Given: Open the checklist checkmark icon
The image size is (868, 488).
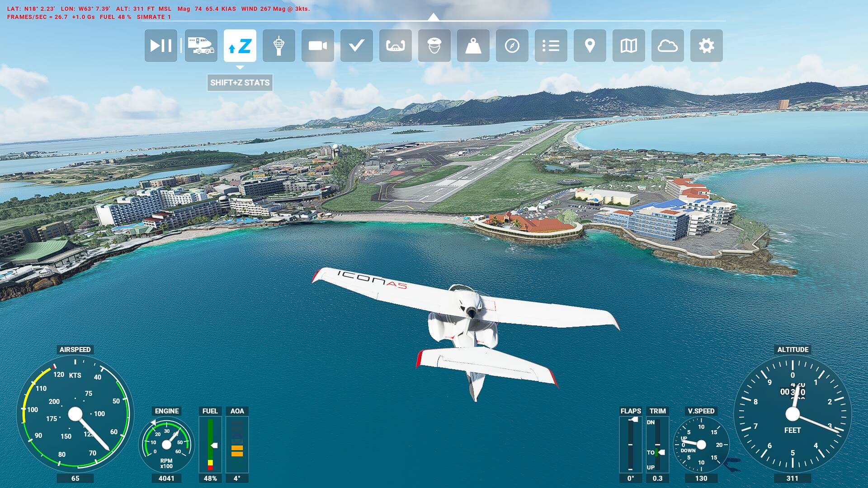Looking at the screenshot, I should [356, 46].
